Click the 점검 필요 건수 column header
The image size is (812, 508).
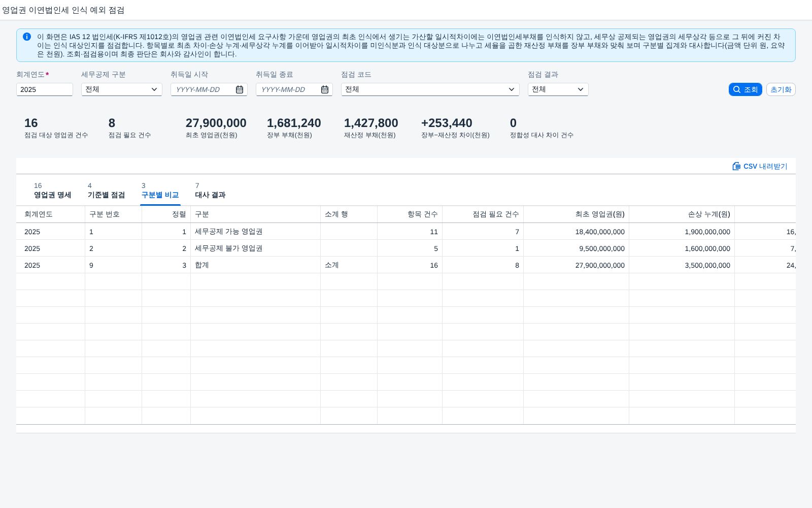pyautogui.click(x=483, y=214)
